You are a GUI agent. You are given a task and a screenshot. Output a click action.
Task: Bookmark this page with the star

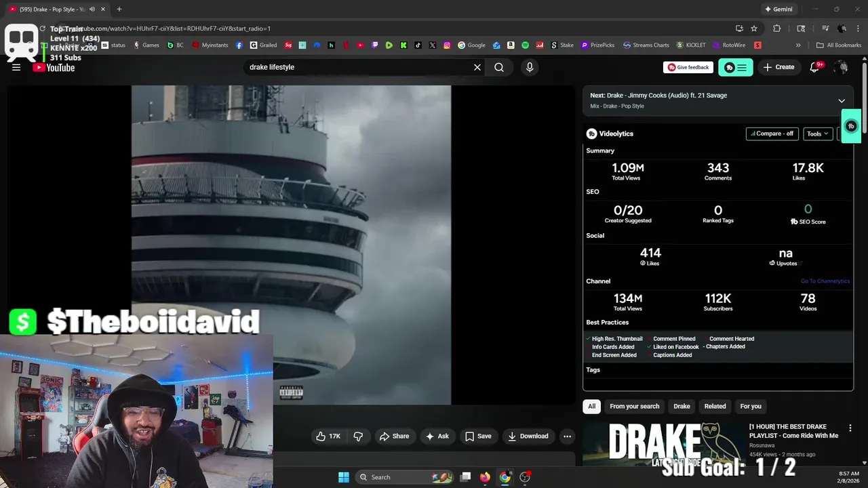pyautogui.click(x=754, y=28)
